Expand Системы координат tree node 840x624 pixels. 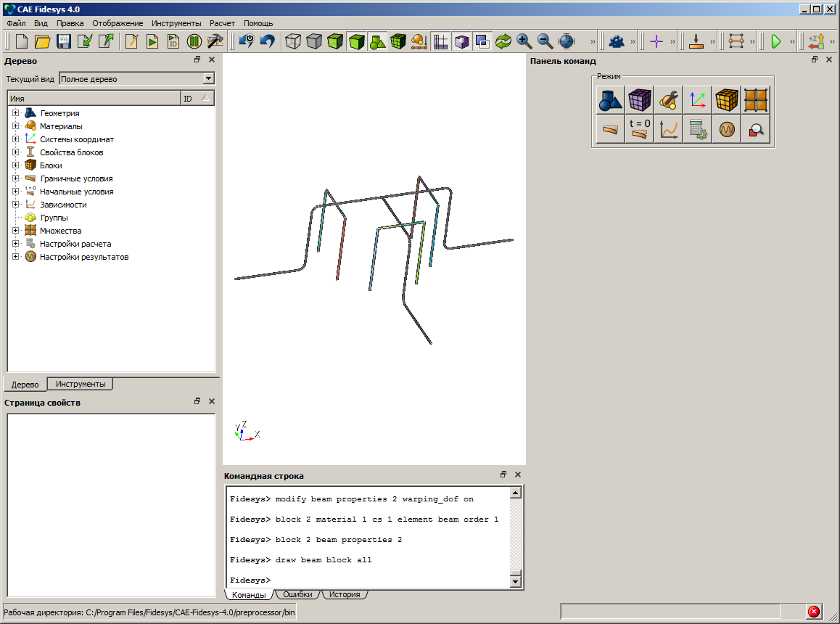point(15,139)
